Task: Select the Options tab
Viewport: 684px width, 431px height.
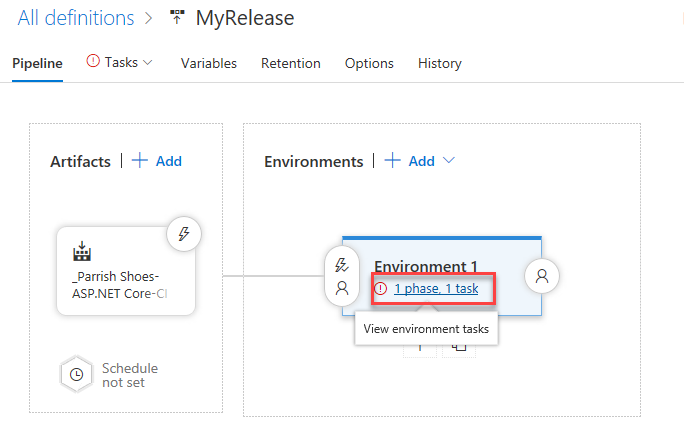Action: 369,63
